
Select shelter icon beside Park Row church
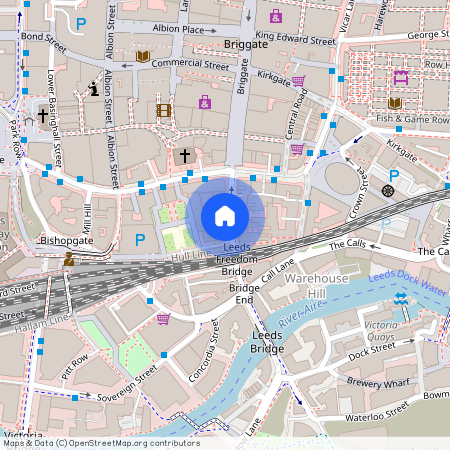pos(29,120)
